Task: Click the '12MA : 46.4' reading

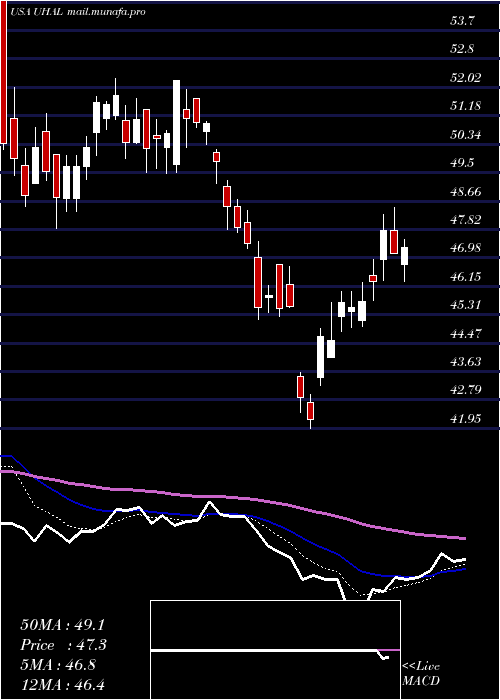Action: coord(62,684)
